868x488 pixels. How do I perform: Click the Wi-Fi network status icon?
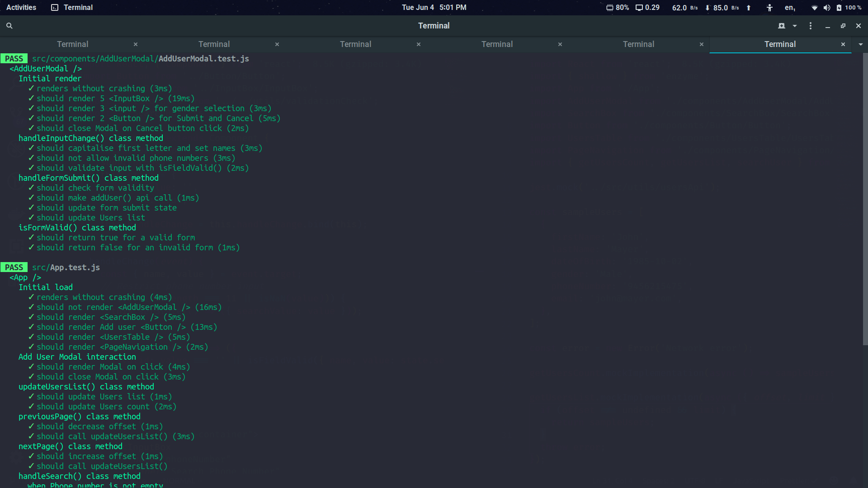[x=814, y=7]
